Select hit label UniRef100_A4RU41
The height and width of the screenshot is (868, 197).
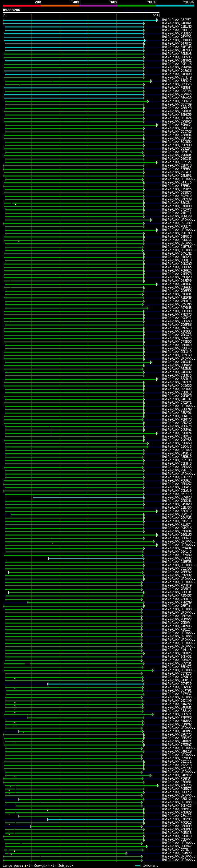177,23
